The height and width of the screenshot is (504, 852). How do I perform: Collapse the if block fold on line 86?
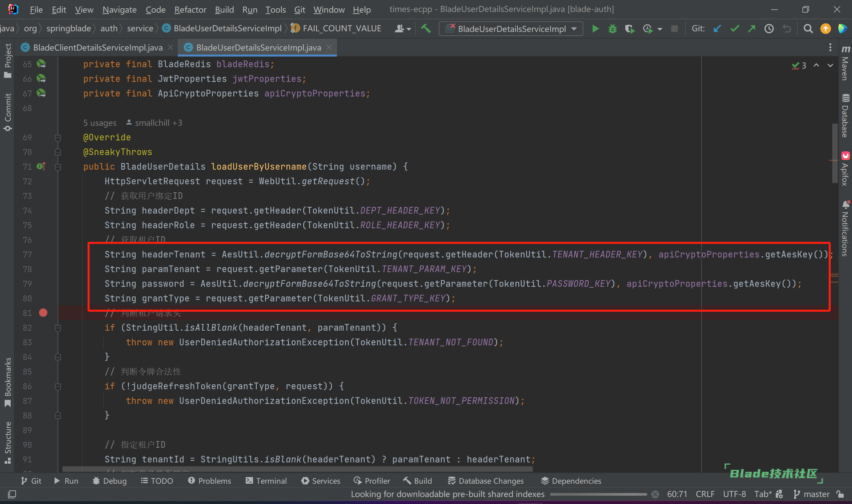tap(58, 387)
